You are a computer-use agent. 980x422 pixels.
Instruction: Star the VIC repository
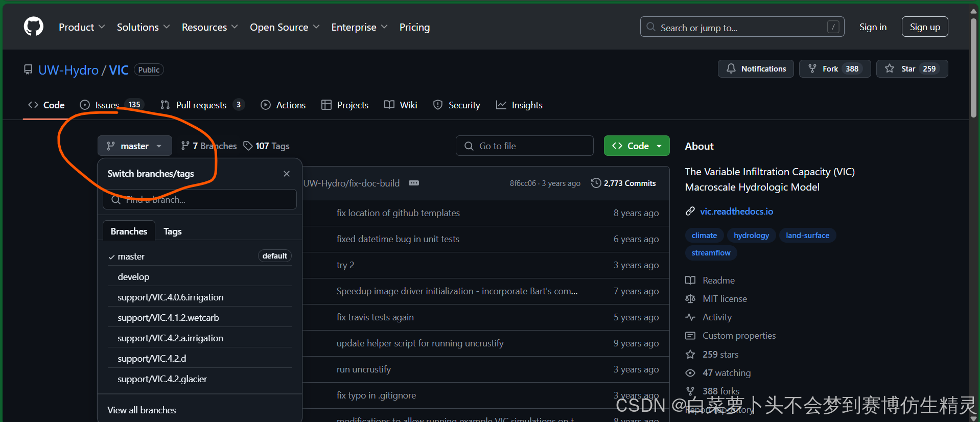tap(912, 68)
